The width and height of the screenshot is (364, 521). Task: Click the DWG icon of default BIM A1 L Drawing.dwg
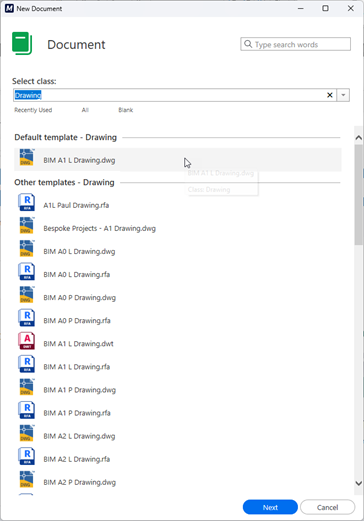27,157
